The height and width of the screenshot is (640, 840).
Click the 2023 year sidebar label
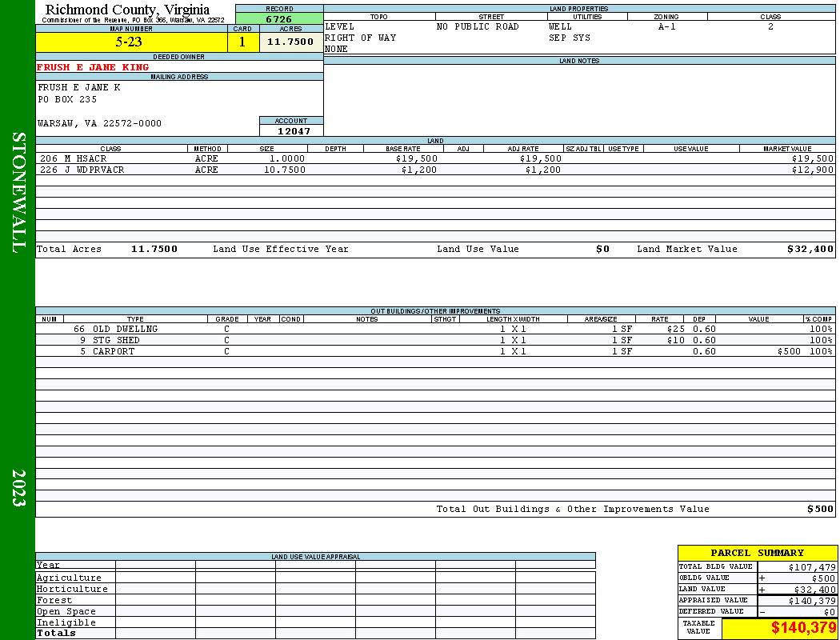[x=18, y=488]
